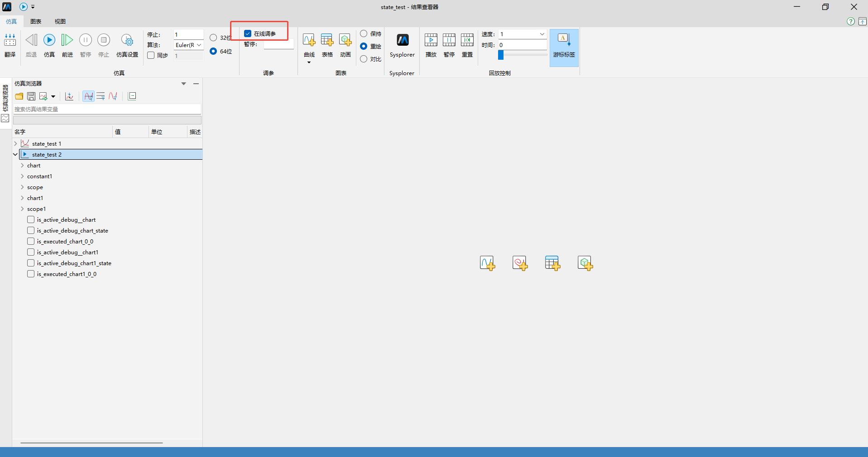Select the 32位 radio button
The height and width of the screenshot is (457, 868).
pos(213,38)
